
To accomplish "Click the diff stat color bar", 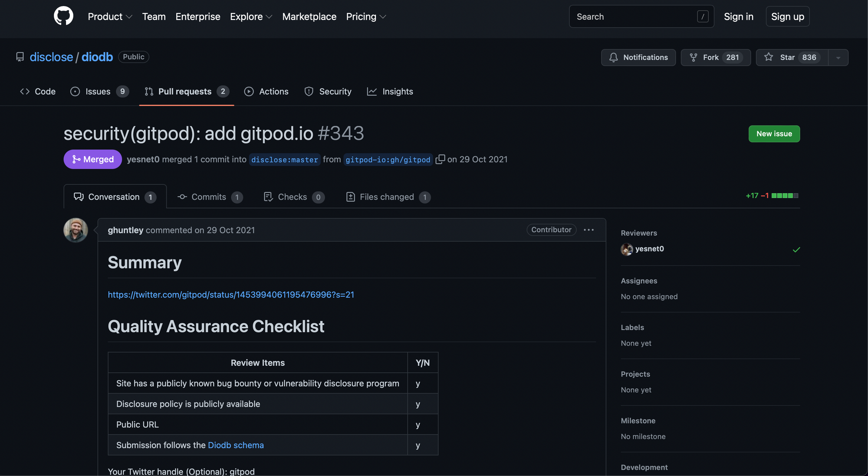I will click(785, 196).
